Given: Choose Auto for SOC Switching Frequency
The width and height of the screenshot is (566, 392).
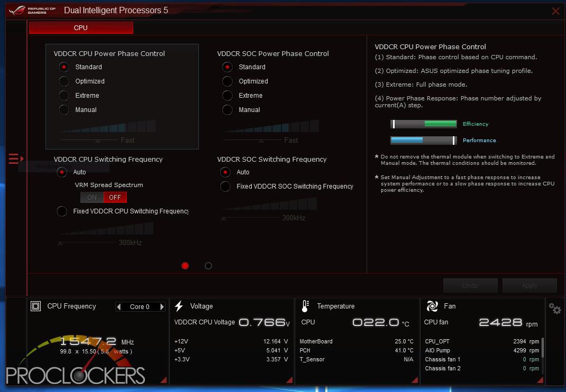Looking at the screenshot, I should (x=225, y=172).
